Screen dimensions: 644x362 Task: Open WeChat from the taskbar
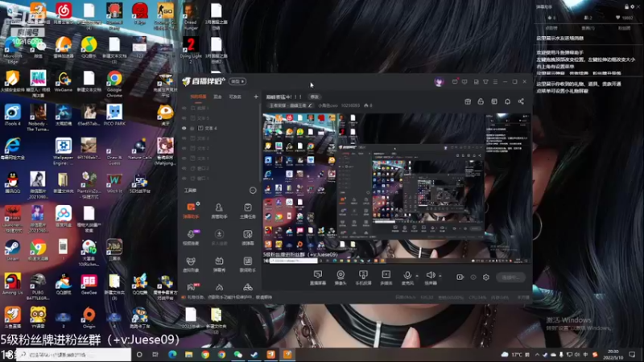pyautogui.click(x=237, y=355)
